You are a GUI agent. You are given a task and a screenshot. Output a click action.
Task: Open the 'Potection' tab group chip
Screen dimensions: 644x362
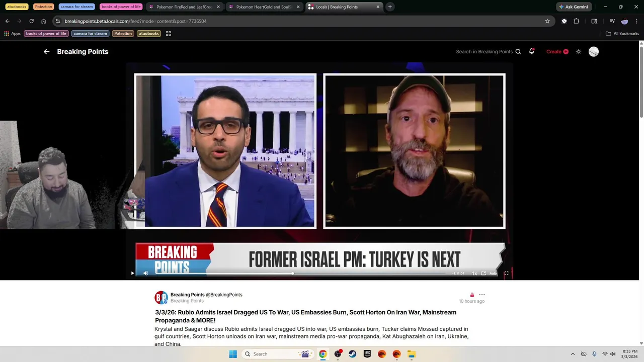point(44,7)
